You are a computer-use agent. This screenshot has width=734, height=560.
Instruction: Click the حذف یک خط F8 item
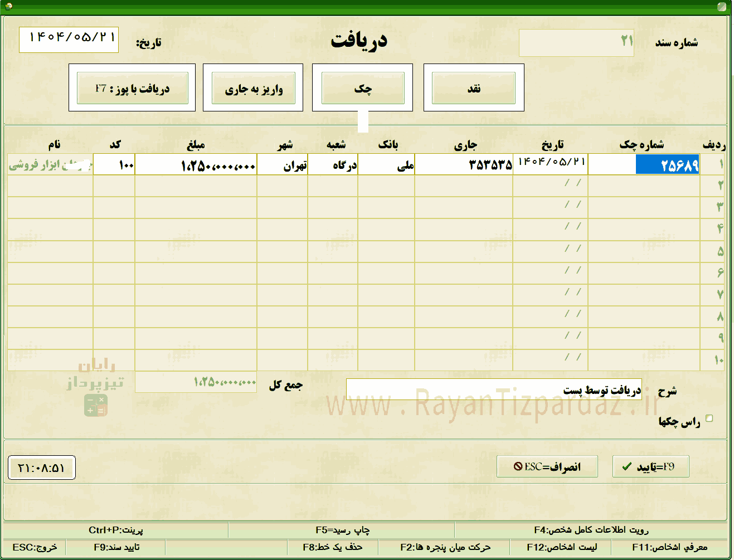coord(333,547)
